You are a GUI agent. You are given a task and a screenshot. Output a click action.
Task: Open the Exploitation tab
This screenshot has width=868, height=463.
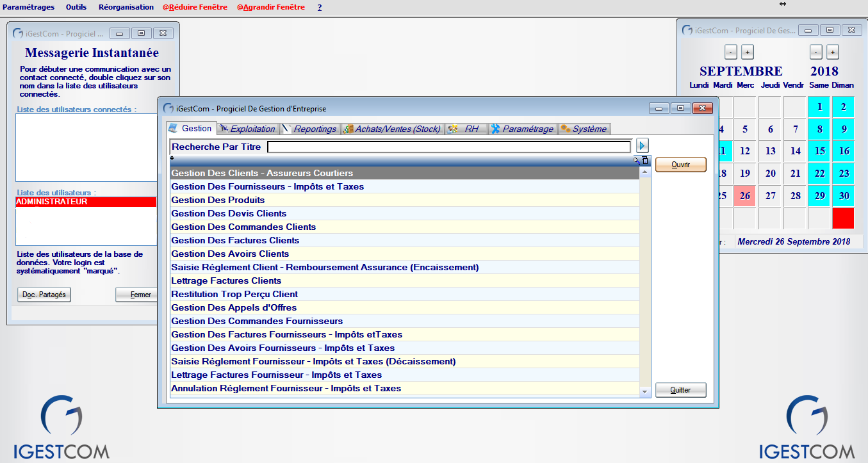pyautogui.click(x=247, y=129)
